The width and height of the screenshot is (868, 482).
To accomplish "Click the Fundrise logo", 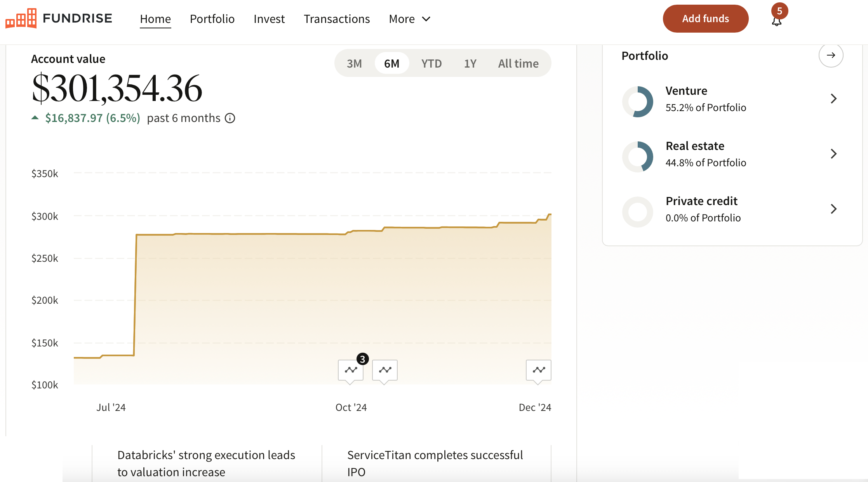I will pyautogui.click(x=59, y=18).
